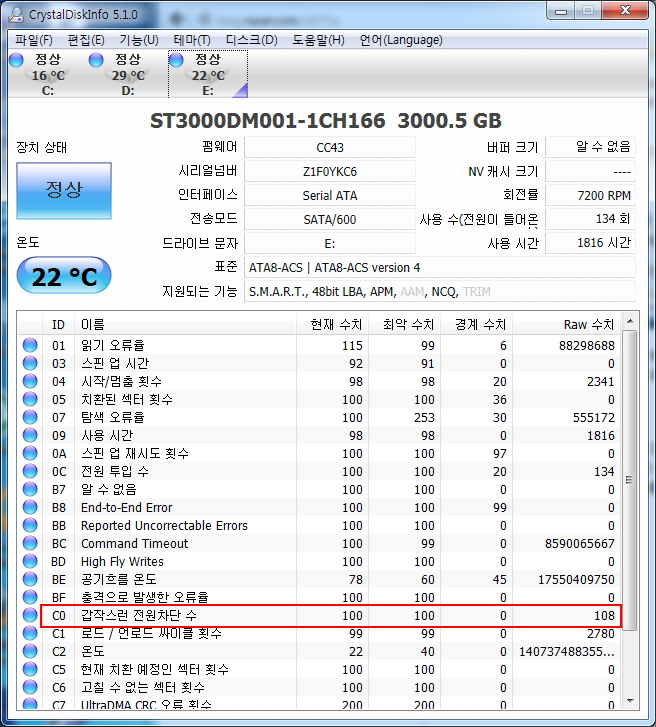Screen dimensions: 656x727
Task: Select the D: drive tab at 29 °C
Action: pyautogui.click(x=128, y=74)
